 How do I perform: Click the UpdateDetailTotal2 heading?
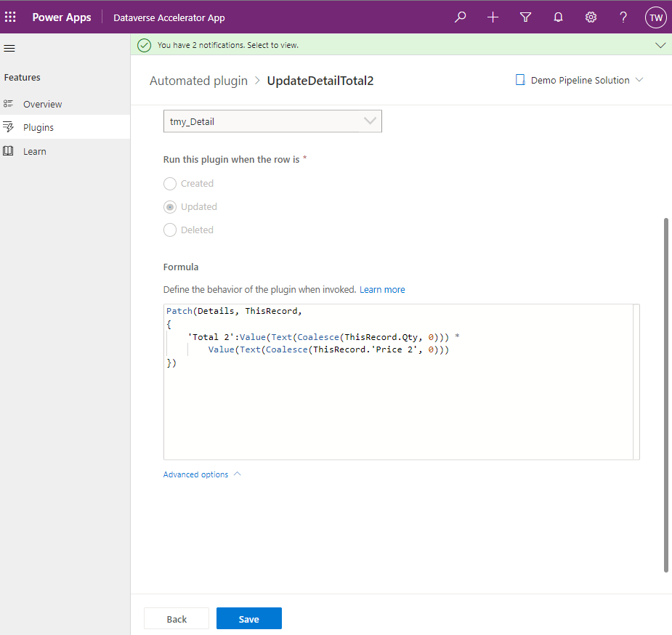[320, 81]
